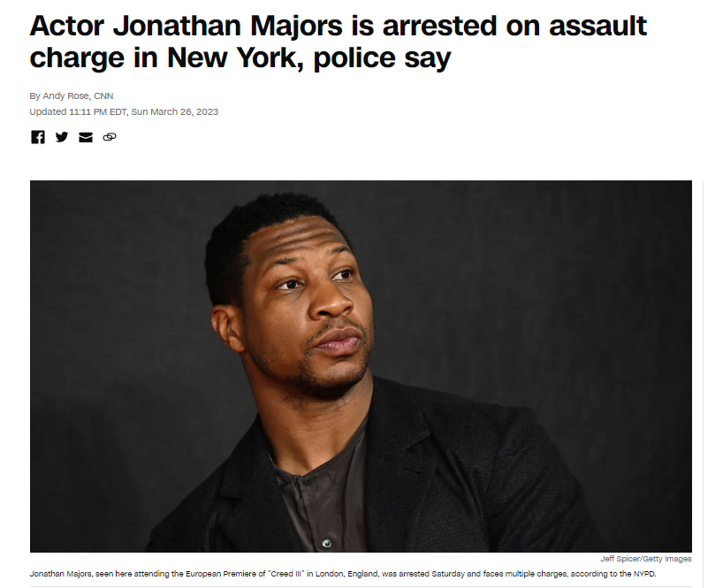This screenshot has height=588, width=723.
Task: Click the Jeff Spicer/Getty Images credit
Action: [x=645, y=559]
